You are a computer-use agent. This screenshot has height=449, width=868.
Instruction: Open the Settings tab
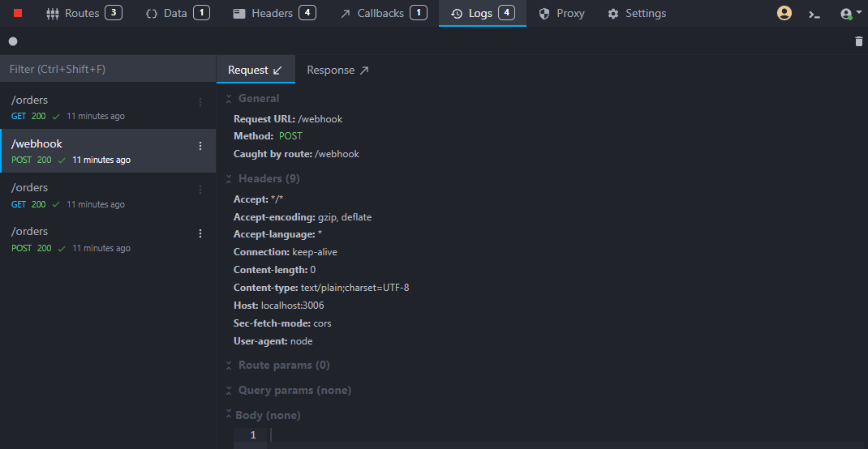(637, 13)
